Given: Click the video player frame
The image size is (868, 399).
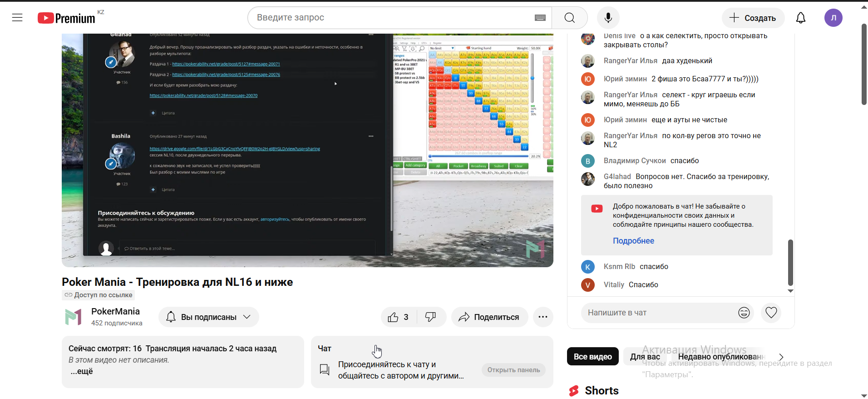Looking at the screenshot, I should [307, 150].
